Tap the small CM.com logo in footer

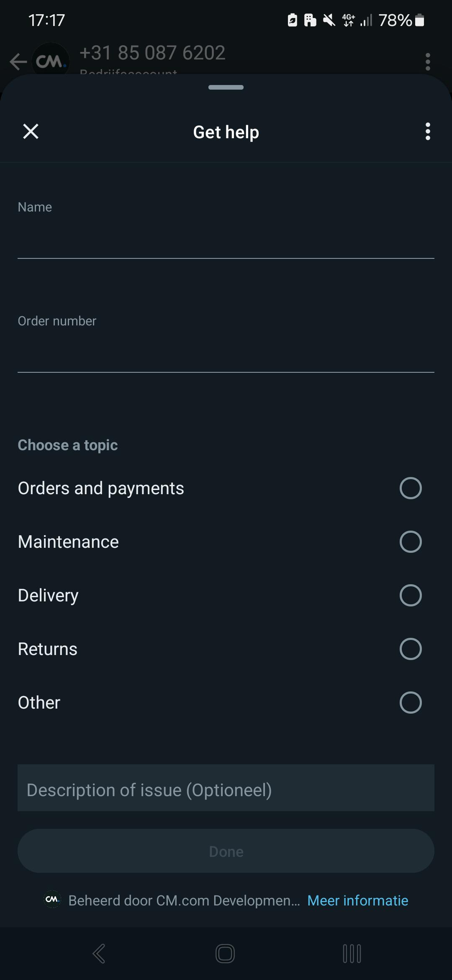coord(52,900)
